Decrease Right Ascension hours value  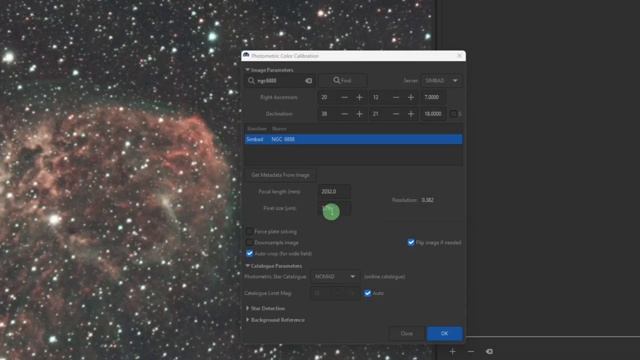click(x=344, y=97)
